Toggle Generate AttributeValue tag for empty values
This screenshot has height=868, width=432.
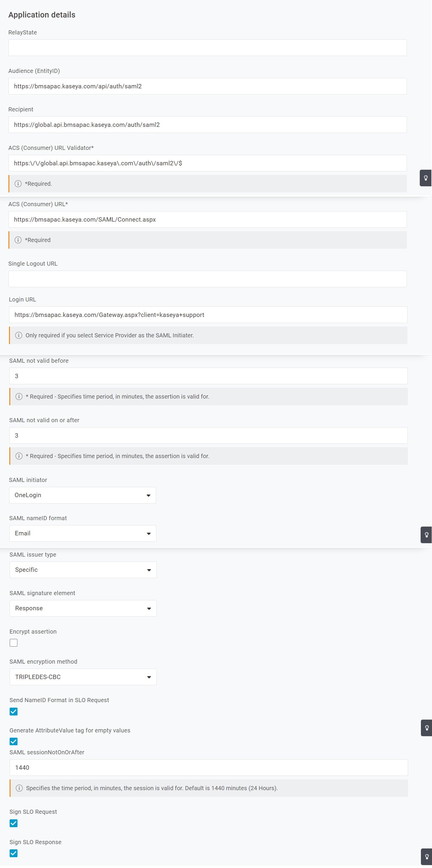[13, 742]
